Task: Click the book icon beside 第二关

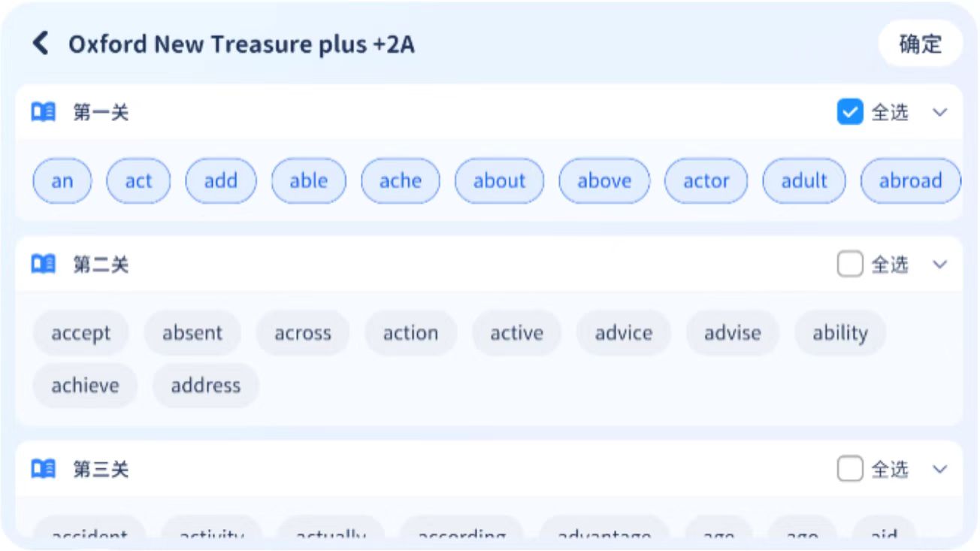Action: (x=44, y=265)
